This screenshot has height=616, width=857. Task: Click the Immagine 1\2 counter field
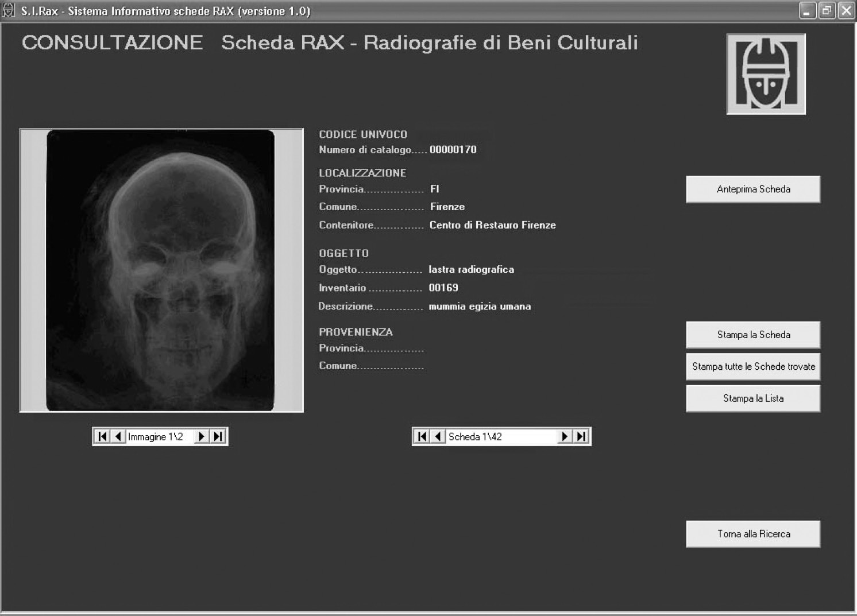160,437
